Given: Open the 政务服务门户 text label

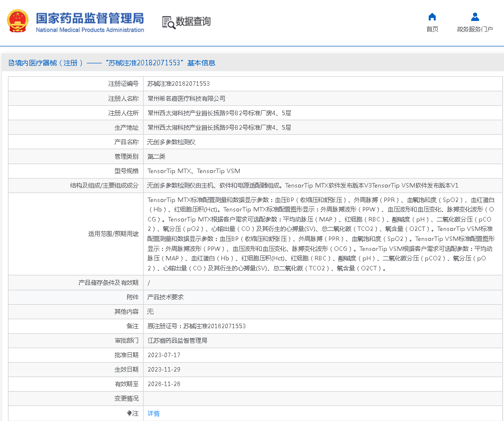Looking at the screenshot, I should pos(475,29).
